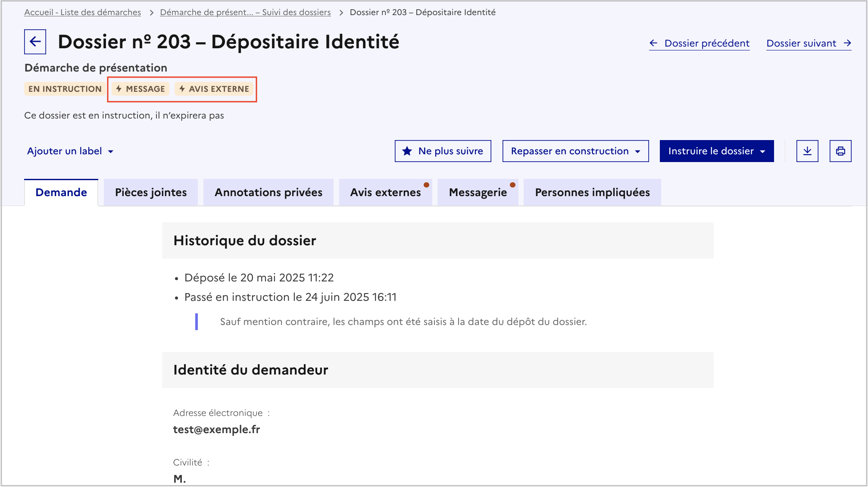
Task: Select the Demande tab
Action: click(x=61, y=193)
